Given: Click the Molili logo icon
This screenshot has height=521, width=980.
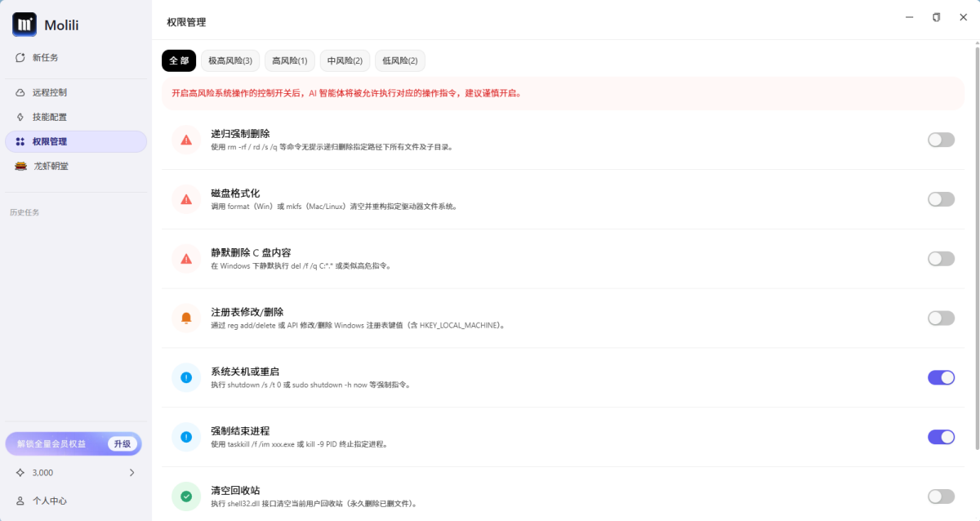Looking at the screenshot, I should coord(24,24).
